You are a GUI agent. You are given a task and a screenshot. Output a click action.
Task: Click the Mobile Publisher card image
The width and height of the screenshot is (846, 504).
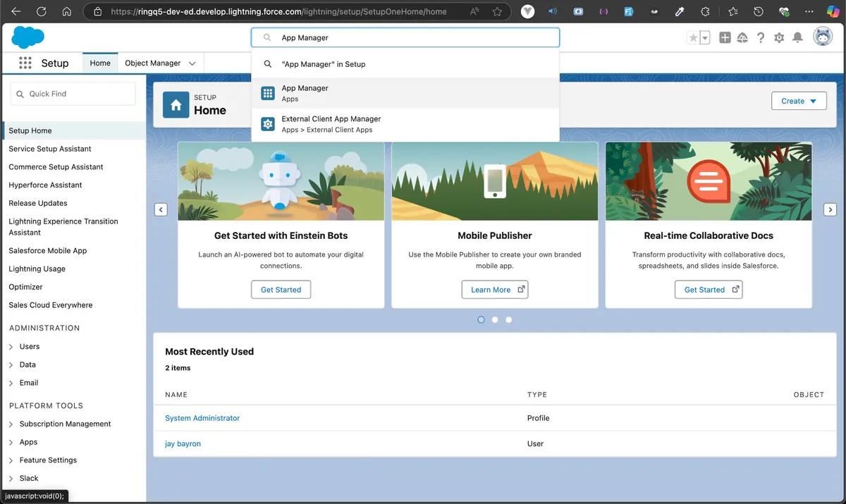[495, 181]
